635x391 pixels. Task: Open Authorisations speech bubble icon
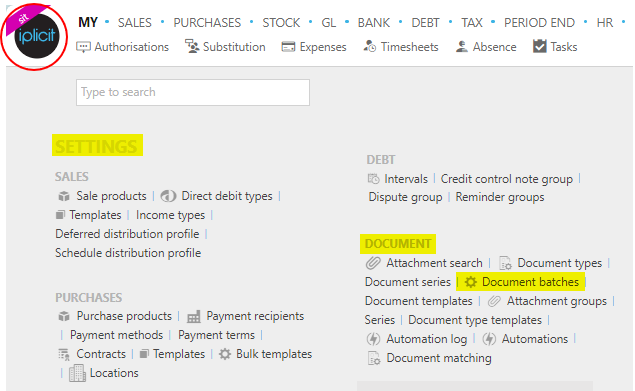(x=83, y=47)
